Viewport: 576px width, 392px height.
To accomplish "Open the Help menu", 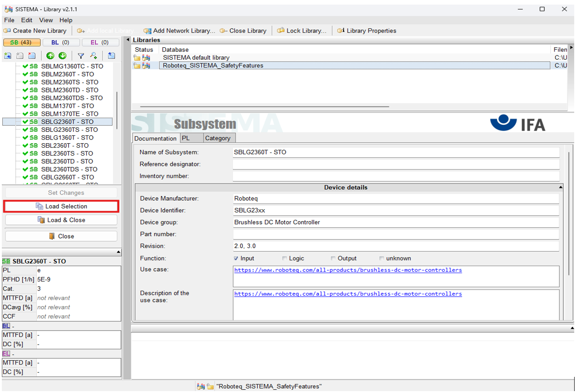I will [66, 20].
